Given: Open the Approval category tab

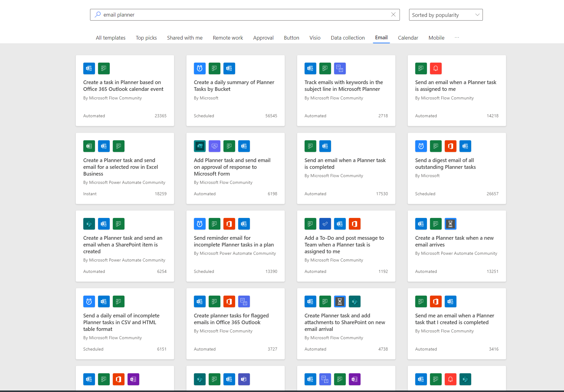Looking at the screenshot, I should click(263, 38).
